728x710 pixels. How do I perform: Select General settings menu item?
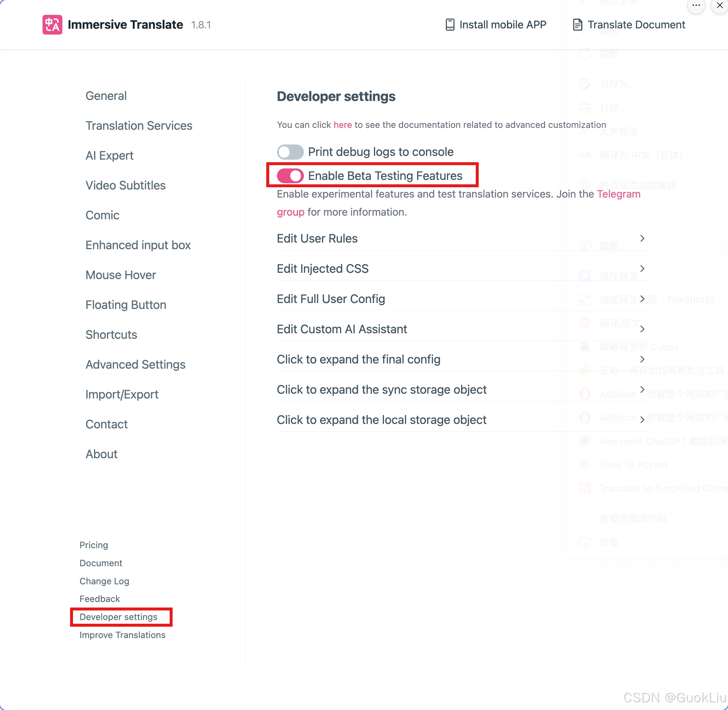tap(106, 95)
